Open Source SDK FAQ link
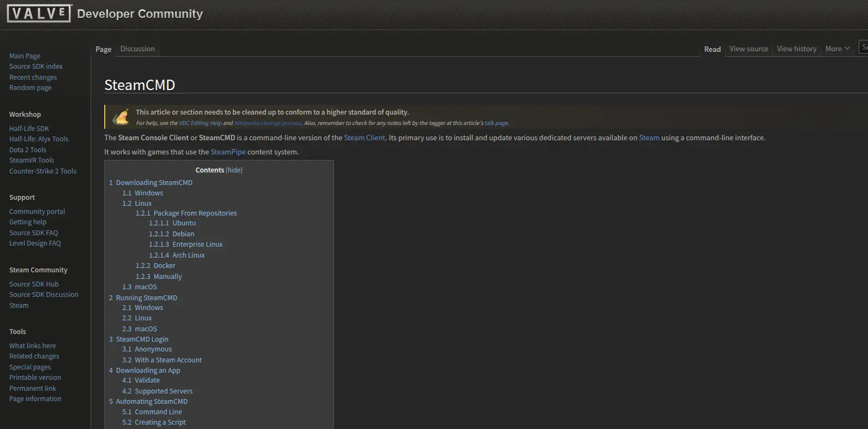This screenshot has width=868, height=429. click(33, 233)
